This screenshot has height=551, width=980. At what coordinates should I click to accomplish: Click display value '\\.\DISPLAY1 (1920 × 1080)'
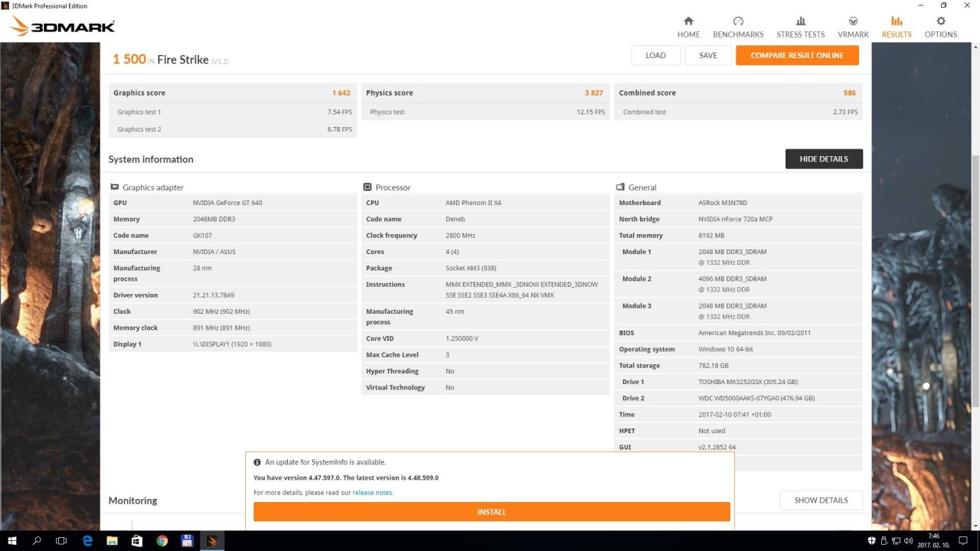coord(232,344)
